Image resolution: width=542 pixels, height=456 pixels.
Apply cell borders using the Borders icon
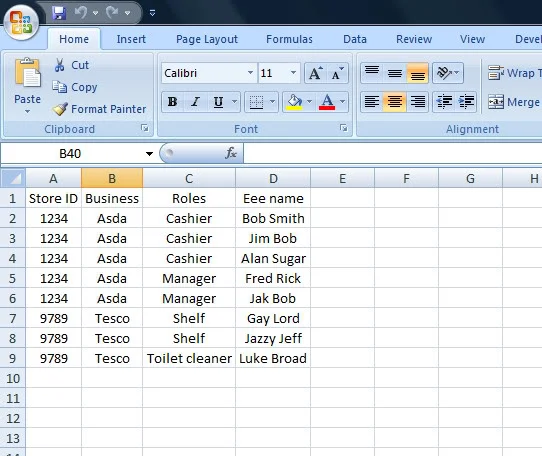tap(256, 102)
